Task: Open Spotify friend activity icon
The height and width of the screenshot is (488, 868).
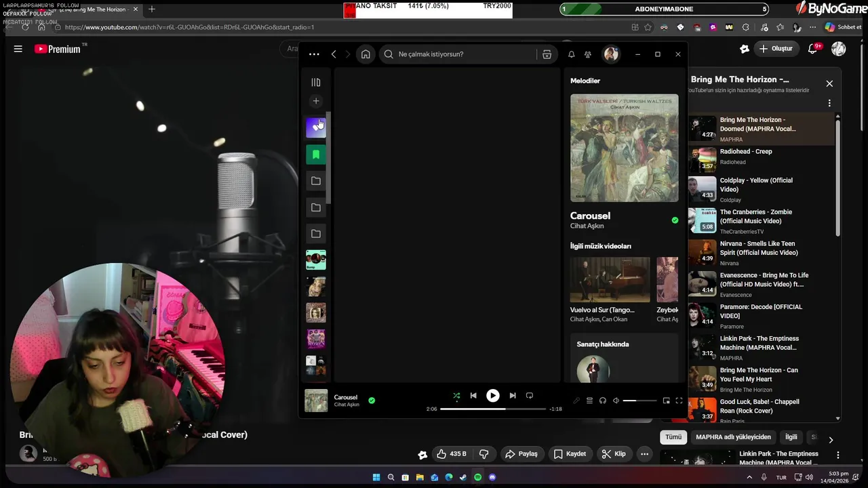Action: pyautogui.click(x=588, y=54)
